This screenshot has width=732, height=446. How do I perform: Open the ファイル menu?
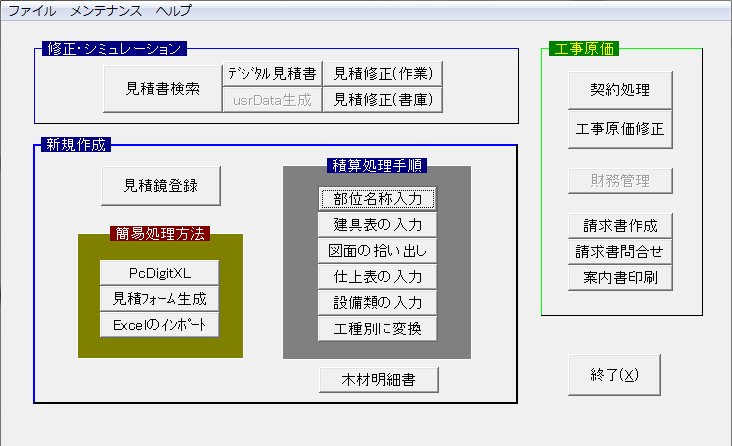(32, 10)
